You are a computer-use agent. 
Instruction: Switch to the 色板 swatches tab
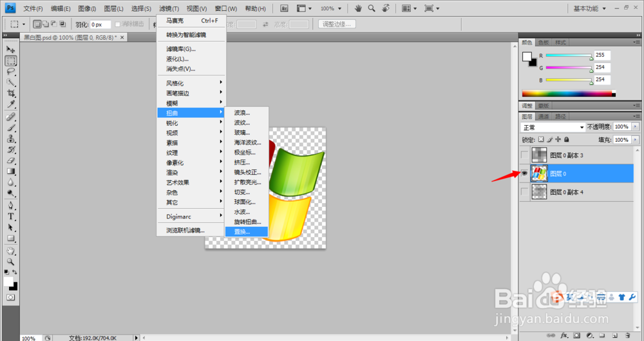[x=544, y=43]
